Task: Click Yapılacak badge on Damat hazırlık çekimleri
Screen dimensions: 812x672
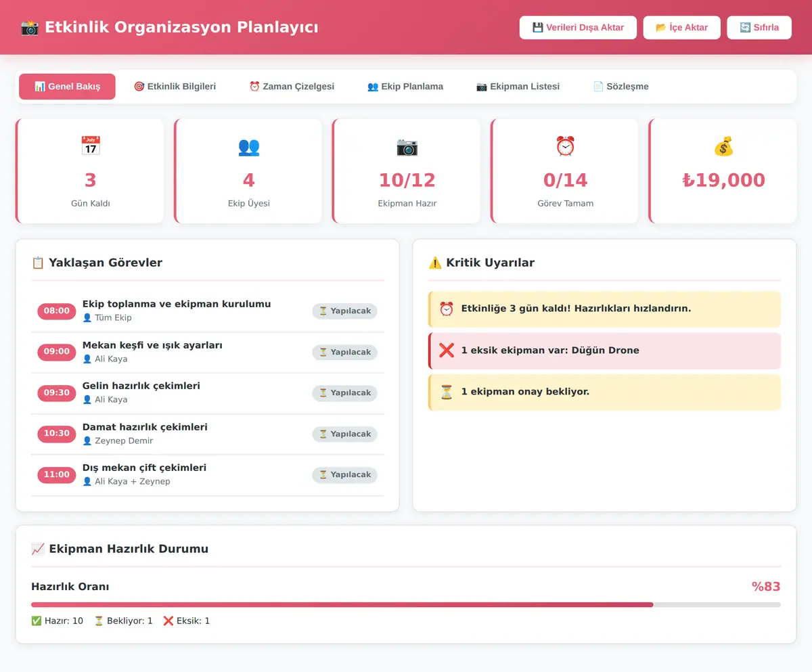Action: coord(345,434)
